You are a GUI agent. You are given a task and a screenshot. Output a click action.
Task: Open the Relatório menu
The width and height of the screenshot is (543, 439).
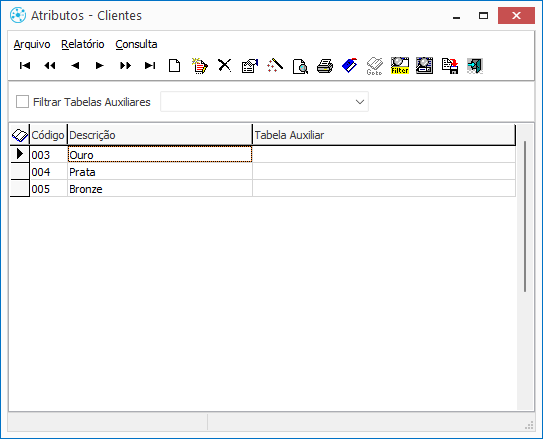point(83,44)
